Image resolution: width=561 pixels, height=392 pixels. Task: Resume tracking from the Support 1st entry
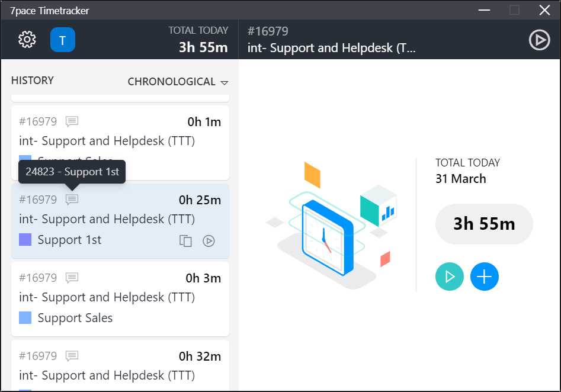point(209,241)
